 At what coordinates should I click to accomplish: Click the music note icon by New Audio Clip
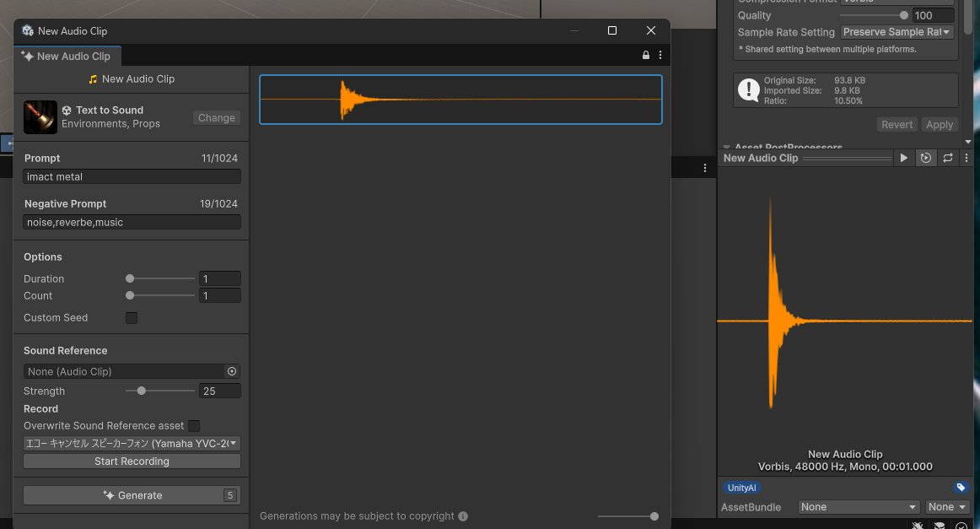(x=93, y=79)
